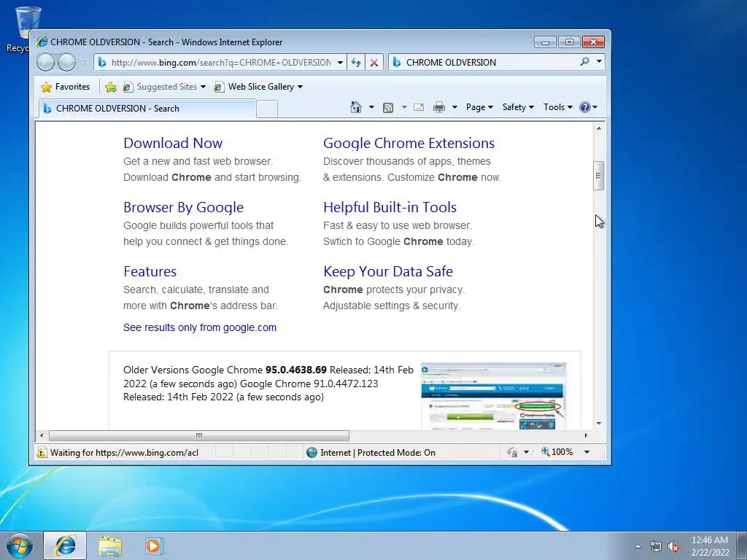Click See results only from google.com
The width and height of the screenshot is (747, 560).
[x=200, y=327]
